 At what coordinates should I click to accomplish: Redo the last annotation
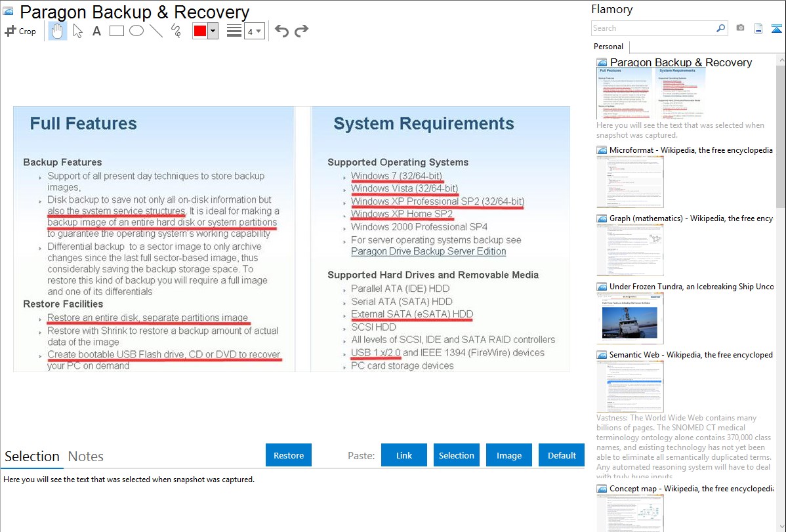tap(301, 31)
